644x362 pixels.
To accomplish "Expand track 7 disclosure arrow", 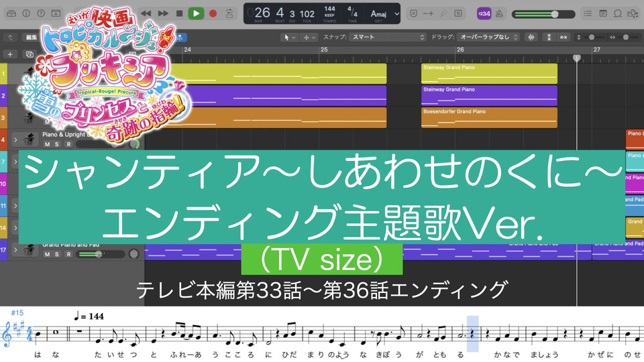I will [x=15, y=162].
